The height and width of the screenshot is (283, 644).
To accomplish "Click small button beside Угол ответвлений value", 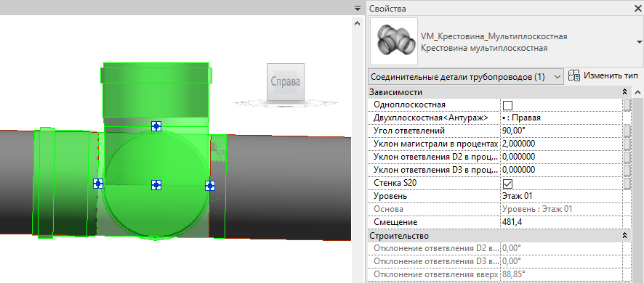I will (627, 131).
